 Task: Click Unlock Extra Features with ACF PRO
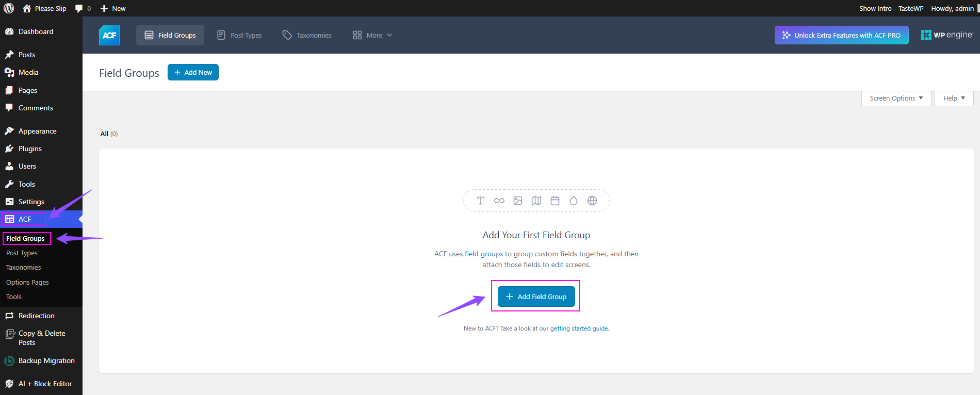(842, 35)
